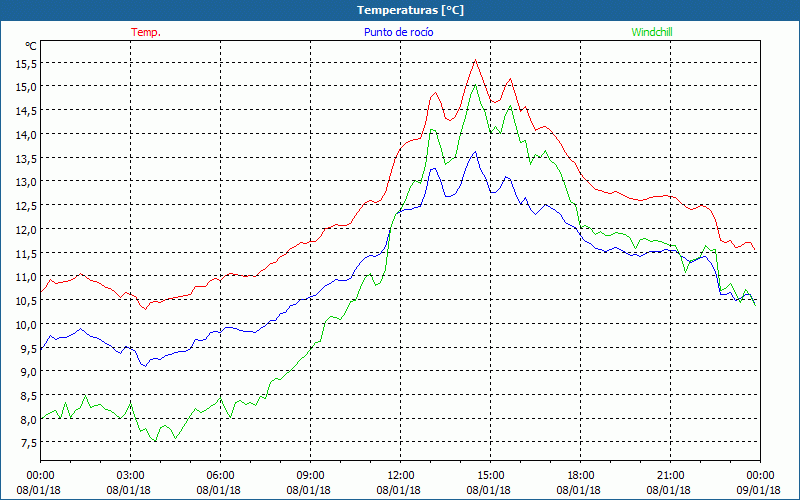Screen dimensions: 800x500
Task: Click the 9,0 y-axis value
Action: click(29, 372)
